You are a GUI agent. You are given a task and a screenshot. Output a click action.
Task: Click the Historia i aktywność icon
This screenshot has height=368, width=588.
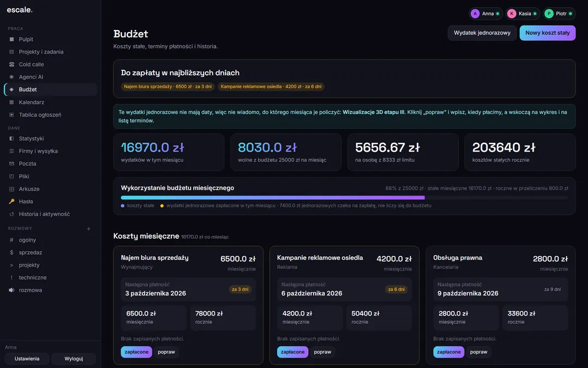(11, 214)
